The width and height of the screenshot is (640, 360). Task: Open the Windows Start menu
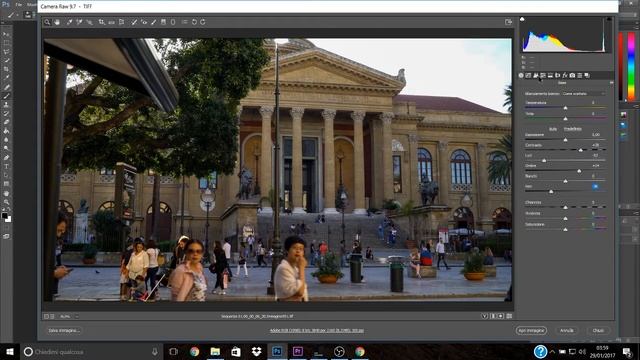(10, 351)
